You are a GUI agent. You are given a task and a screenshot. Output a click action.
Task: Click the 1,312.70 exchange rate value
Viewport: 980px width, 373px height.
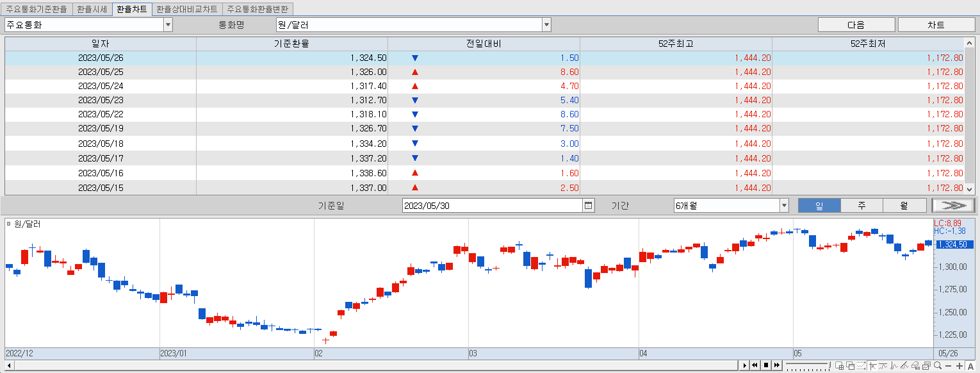click(368, 100)
